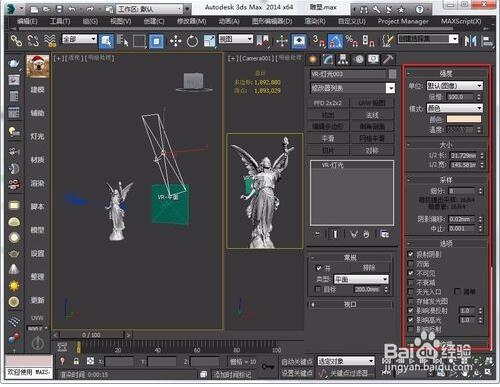Toggle the Spinner Snap icon

[x=368, y=41]
